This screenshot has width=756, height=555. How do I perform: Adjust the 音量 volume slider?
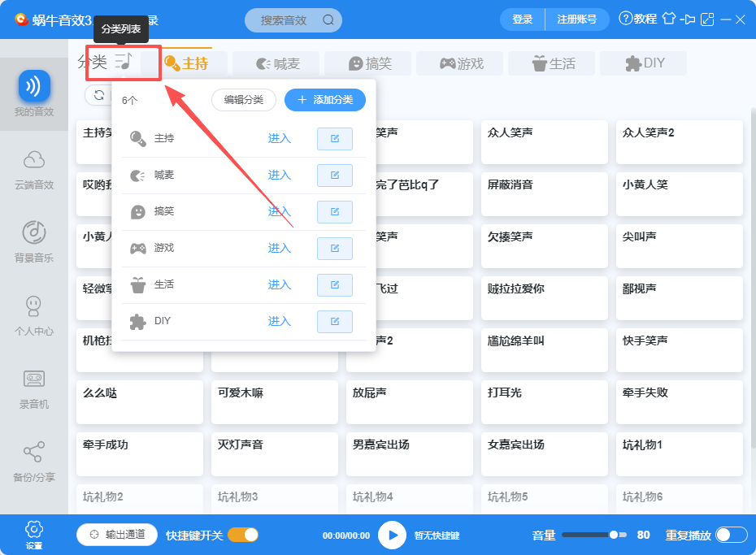[x=594, y=535]
